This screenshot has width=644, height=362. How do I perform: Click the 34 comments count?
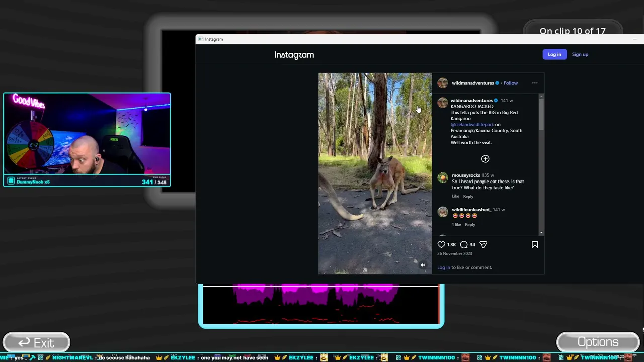click(472, 245)
